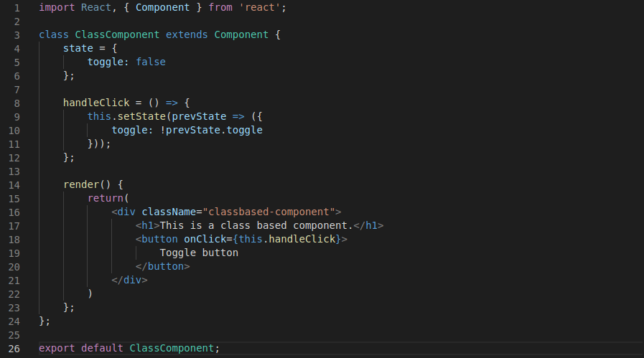Click line number 14 in the gutter

[14, 185]
